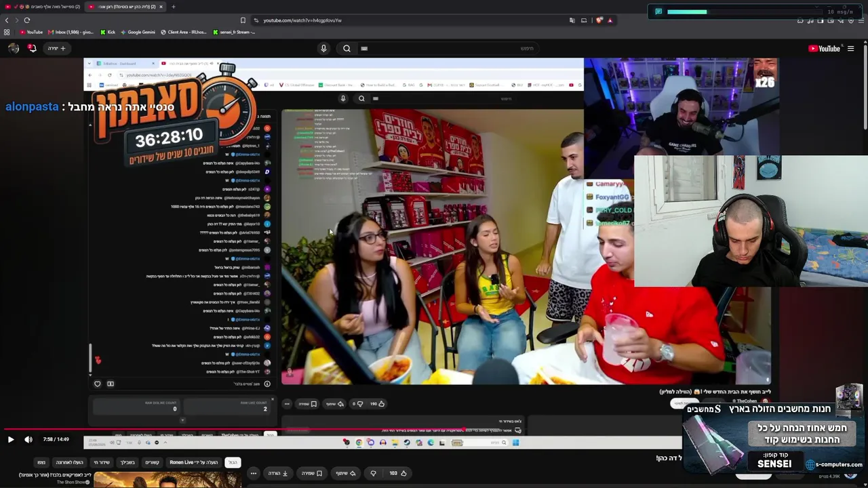Screen dimensions: 868x488
Task: Open the picture-in-picture icon in address bar
Action: pyautogui.click(x=584, y=20)
